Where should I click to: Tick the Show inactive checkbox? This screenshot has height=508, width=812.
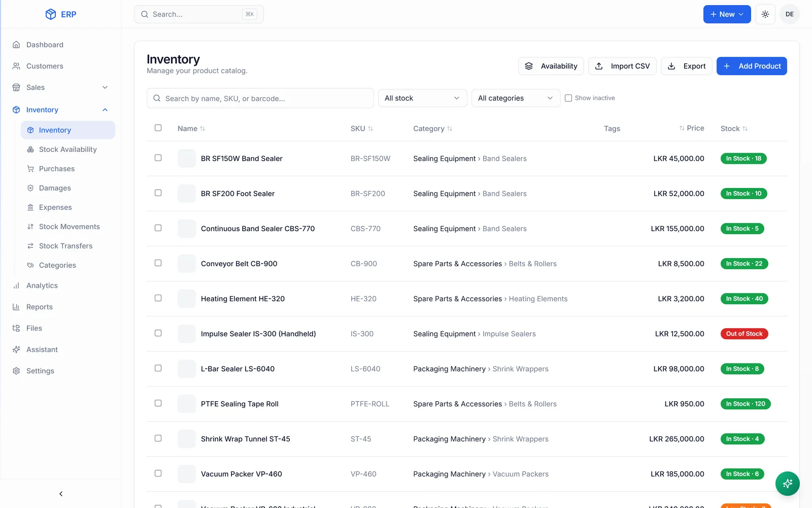tap(568, 98)
